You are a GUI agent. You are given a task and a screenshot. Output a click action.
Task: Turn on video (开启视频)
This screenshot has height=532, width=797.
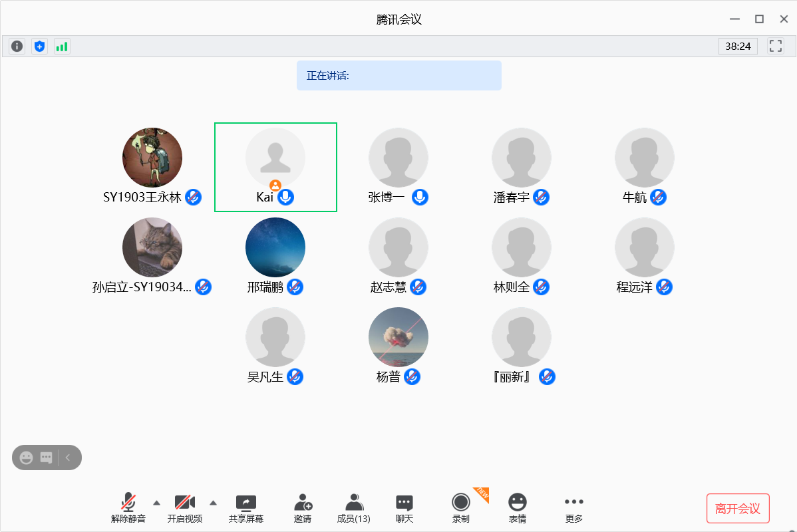tap(184, 508)
